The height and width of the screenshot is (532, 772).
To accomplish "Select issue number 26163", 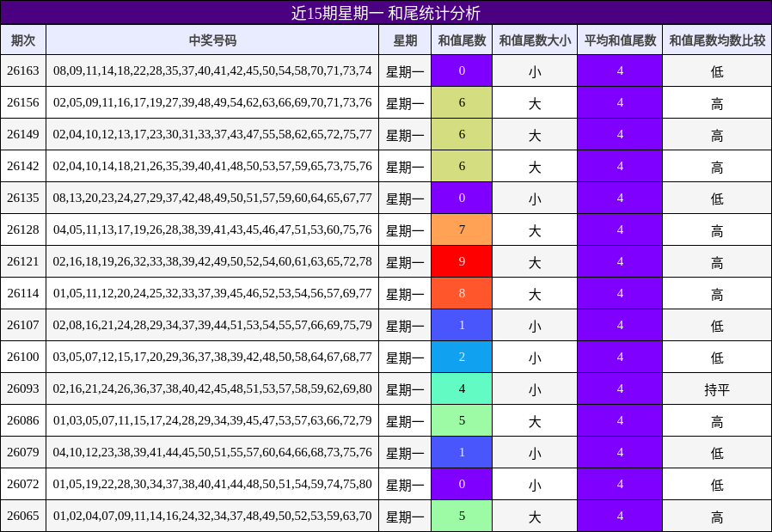I will [23, 70].
